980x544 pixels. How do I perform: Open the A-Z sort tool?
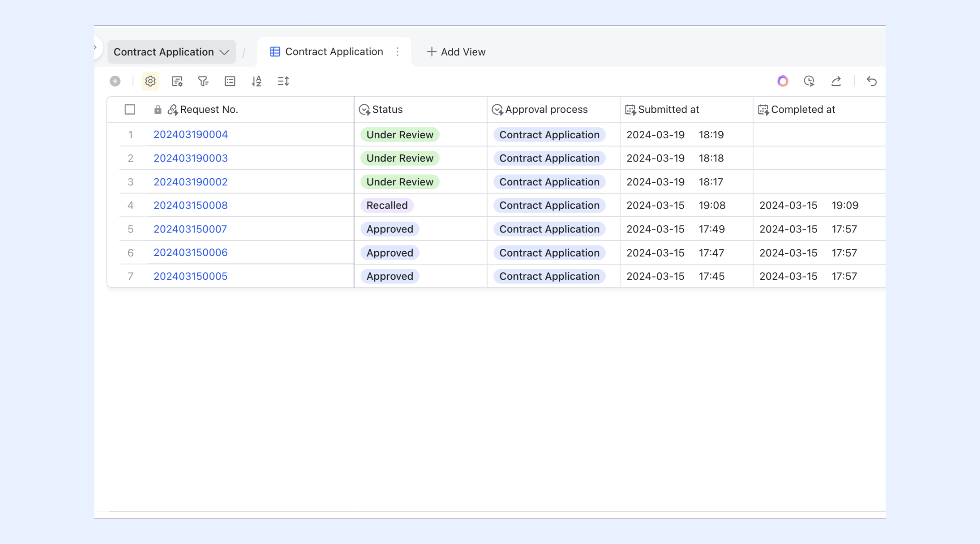pyautogui.click(x=257, y=81)
